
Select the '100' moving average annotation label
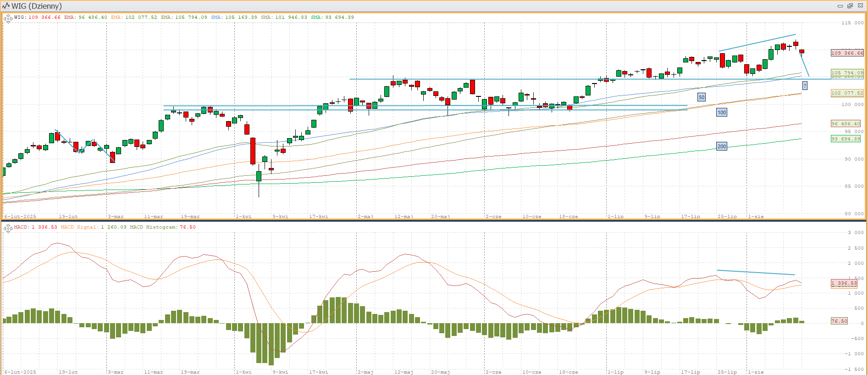721,112
